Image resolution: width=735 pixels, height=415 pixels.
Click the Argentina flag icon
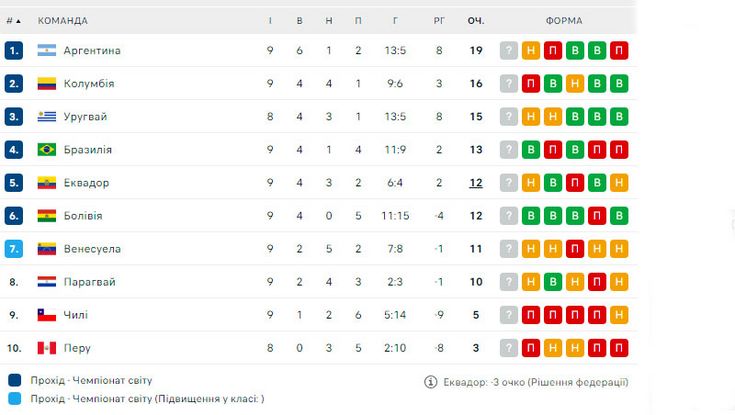pyautogui.click(x=47, y=50)
